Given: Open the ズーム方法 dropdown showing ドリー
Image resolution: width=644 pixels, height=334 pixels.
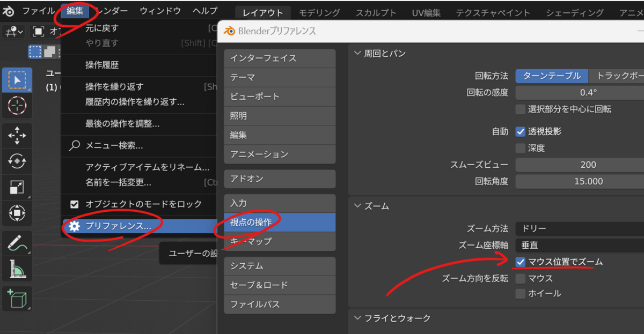Looking at the screenshot, I should pos(580,229).
